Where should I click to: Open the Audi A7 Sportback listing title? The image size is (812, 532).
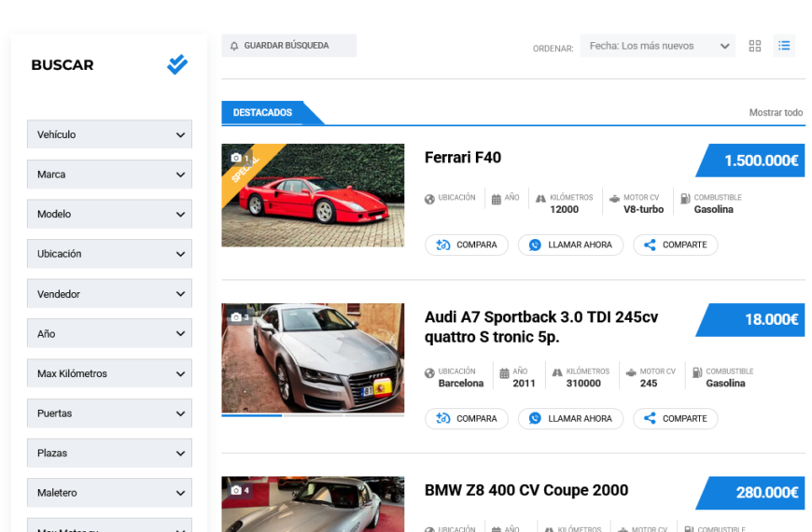point(541,327)
